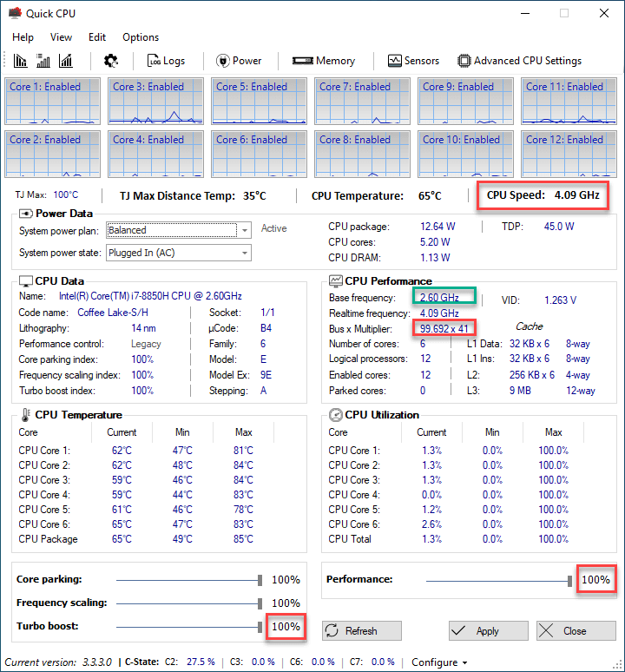Viewport: 625px width, 672px height.
Task: Open settings via the gear icon
Action: point(110,61)
